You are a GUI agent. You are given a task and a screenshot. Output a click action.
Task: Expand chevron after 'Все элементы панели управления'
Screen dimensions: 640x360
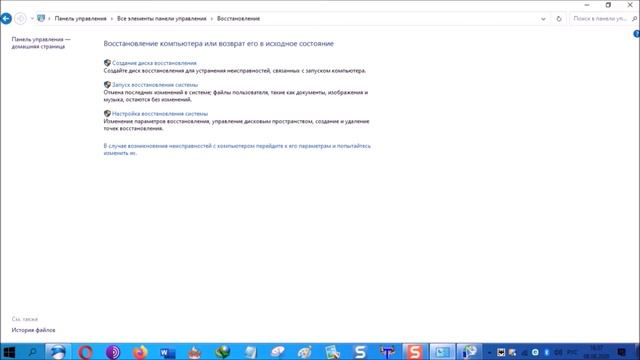[212, 19]
